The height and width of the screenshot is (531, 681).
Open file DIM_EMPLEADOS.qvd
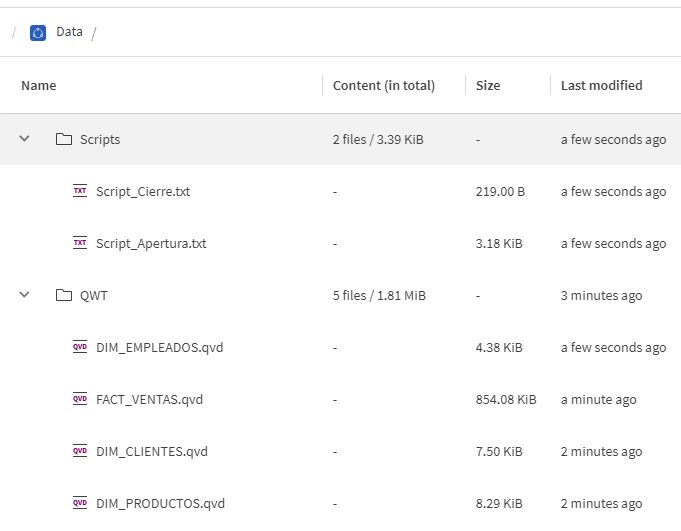[x=159, y=348]
